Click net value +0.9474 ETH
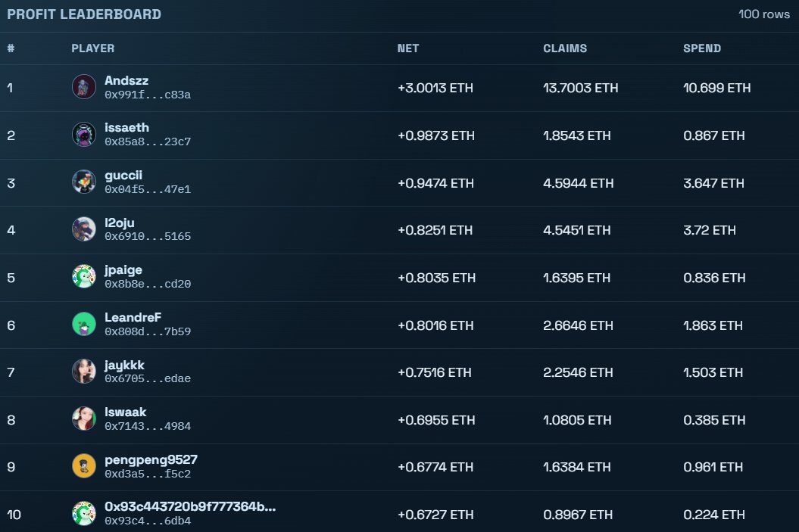Viewport: 799px width, 532px height. click(x=435, y=183)
